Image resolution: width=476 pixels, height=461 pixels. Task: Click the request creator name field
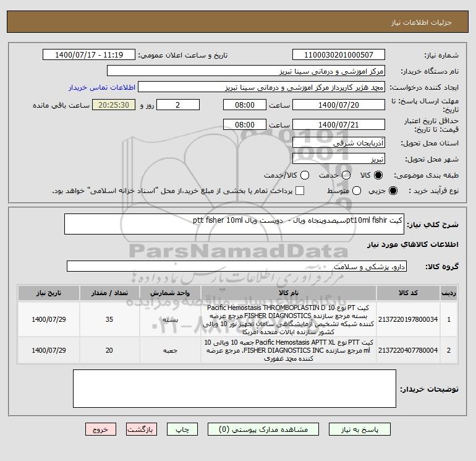261,87
